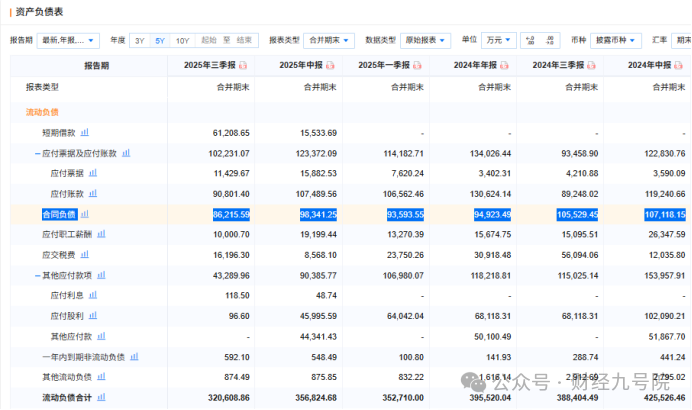Show trend chart for 应付票据 row

coord(93,173)
